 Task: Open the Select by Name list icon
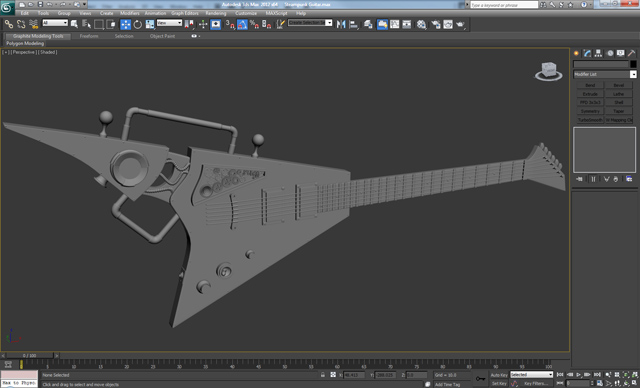(86, 24)
